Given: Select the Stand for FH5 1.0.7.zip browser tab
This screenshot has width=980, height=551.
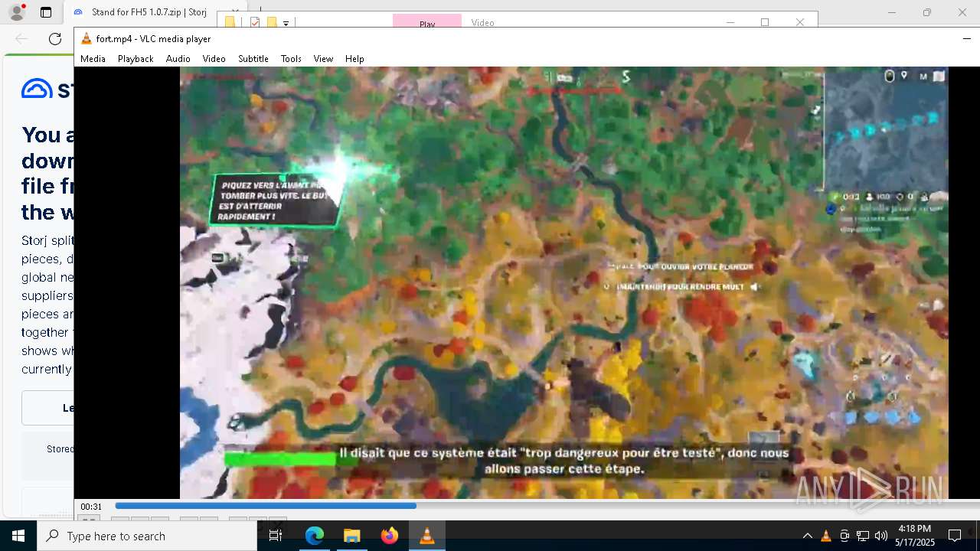Looking at the screenshot, I should (149, 12).
